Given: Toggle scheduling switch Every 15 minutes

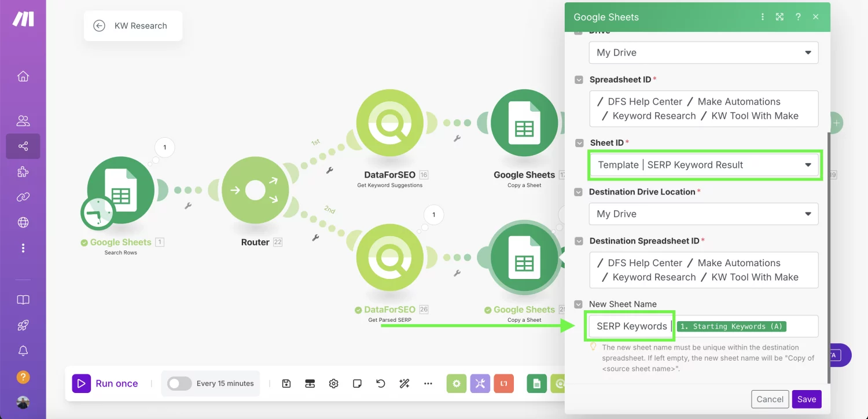Looking at the screenshot, I should pos(179,383).
